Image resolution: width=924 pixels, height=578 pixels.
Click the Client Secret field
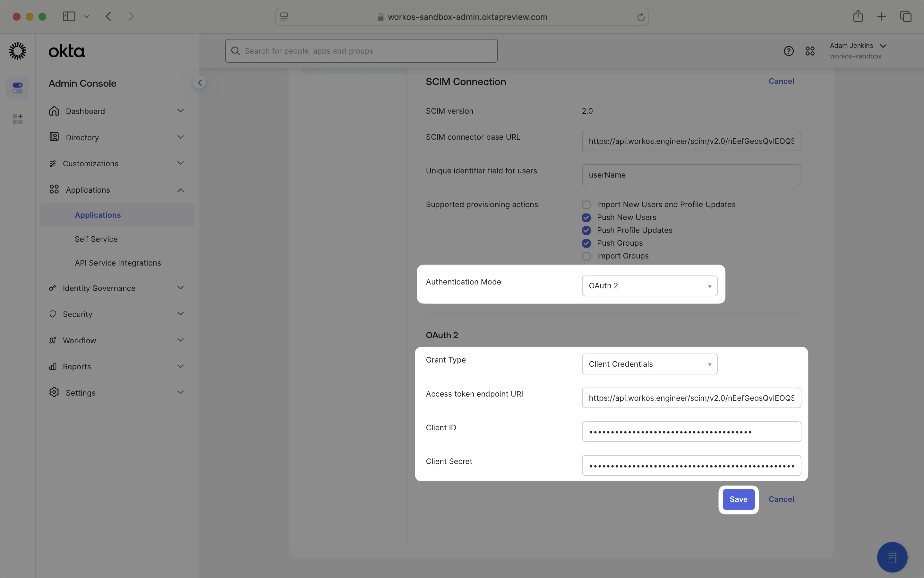691,466
